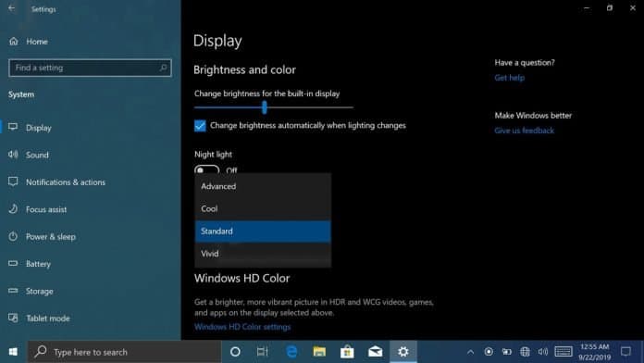Viewport: 644px width, 363px height.
Task: Open Action Center notifications icon
Action: tap(625, 352)
